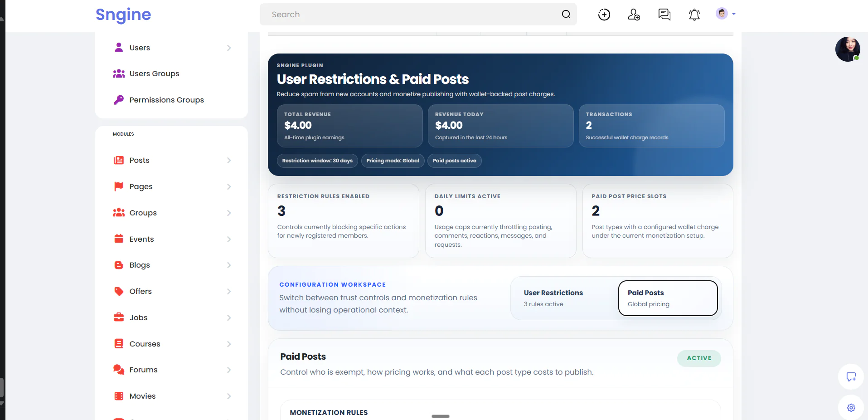The width and height of the screenshot is (868, 420).
Task: Click the Total Revenue card
Action: (350, 126)
